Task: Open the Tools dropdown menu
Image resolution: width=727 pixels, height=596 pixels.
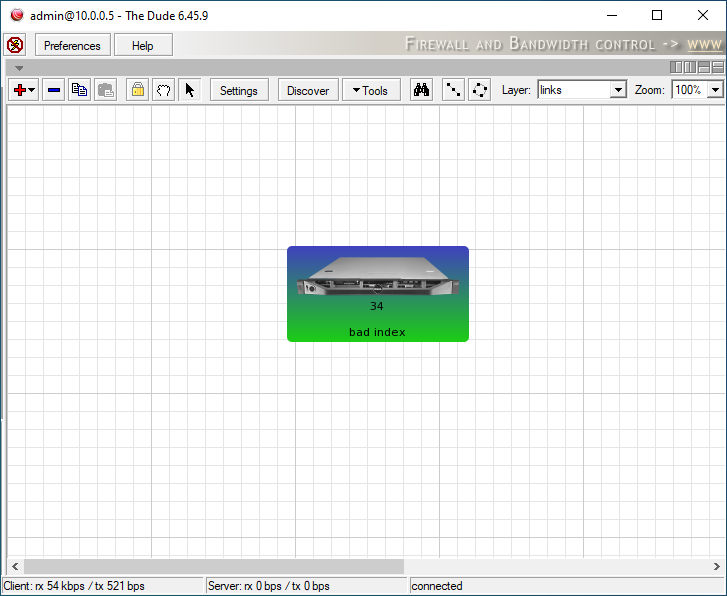Action: coord(371,90)
